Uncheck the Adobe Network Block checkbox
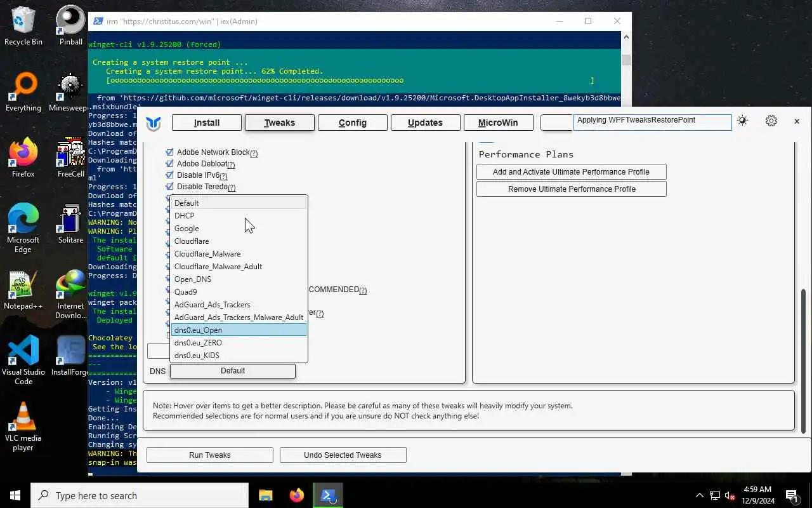Screen dimensions: 812x508 169,152
